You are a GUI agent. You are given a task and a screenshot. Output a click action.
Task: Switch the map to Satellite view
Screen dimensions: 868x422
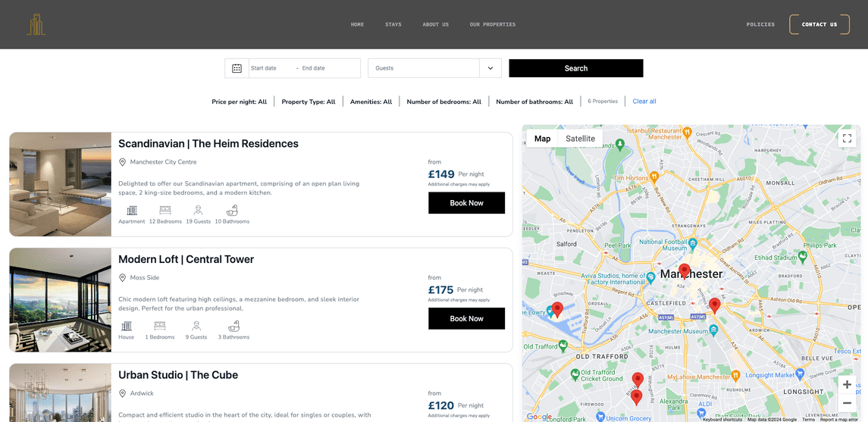point(580,139)
